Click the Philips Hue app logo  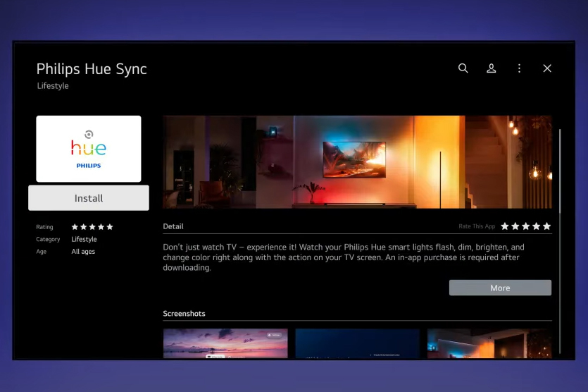(89, 149)
